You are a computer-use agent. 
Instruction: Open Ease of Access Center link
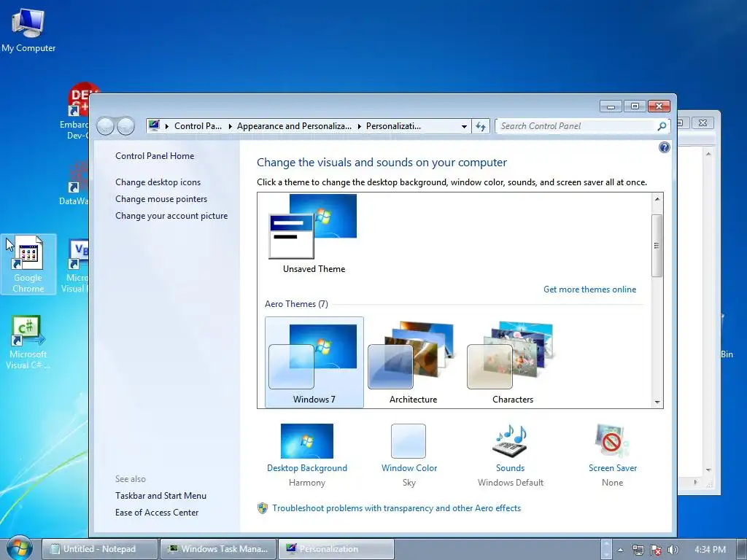(157, 513)
